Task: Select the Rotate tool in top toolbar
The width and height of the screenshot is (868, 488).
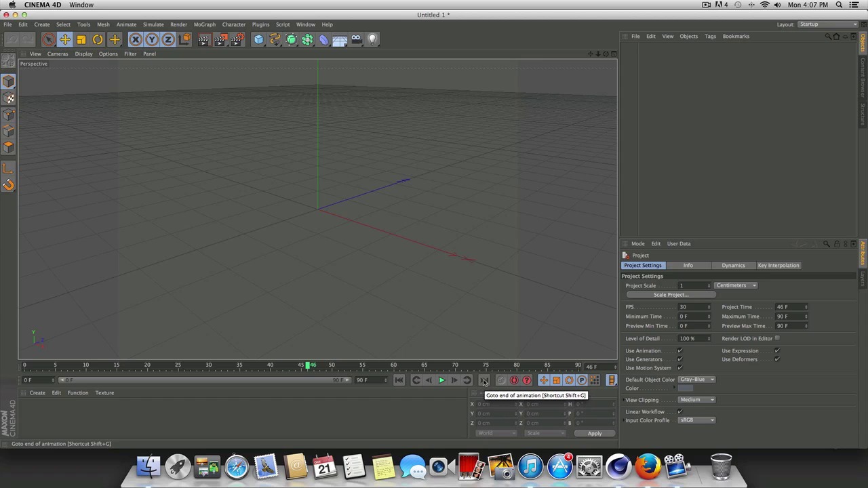Action: point(98,40)
